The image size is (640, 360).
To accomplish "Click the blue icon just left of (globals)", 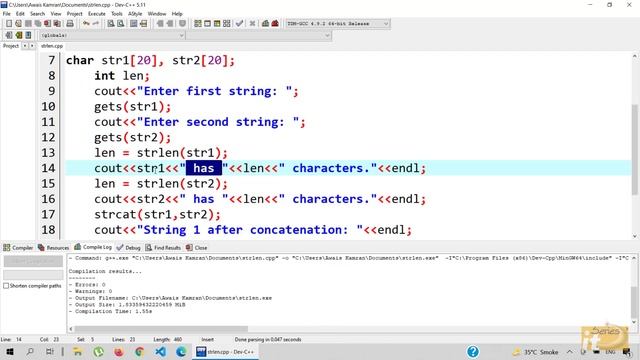I will [x=28, y=35].
